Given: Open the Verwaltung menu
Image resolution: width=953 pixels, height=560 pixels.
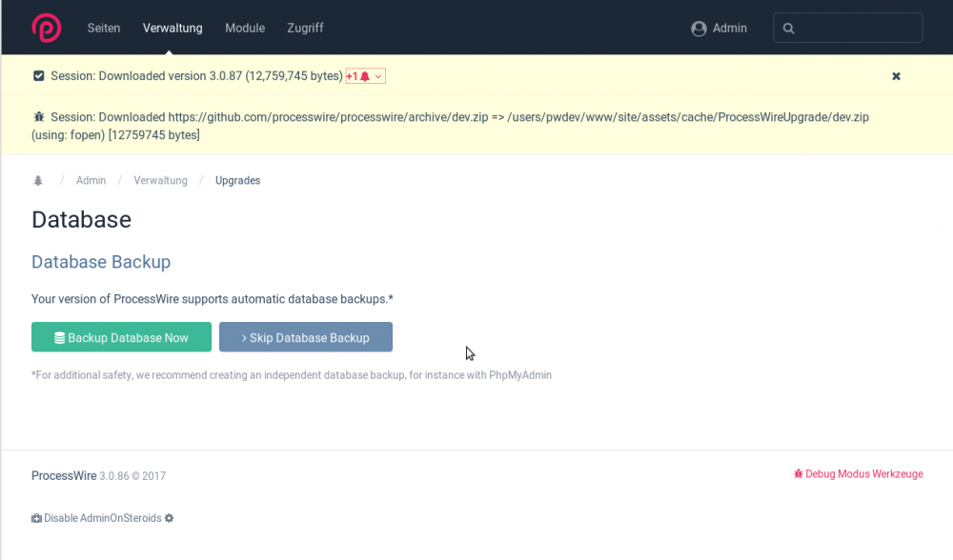Looking at the screenshot, I should [172, 29].
